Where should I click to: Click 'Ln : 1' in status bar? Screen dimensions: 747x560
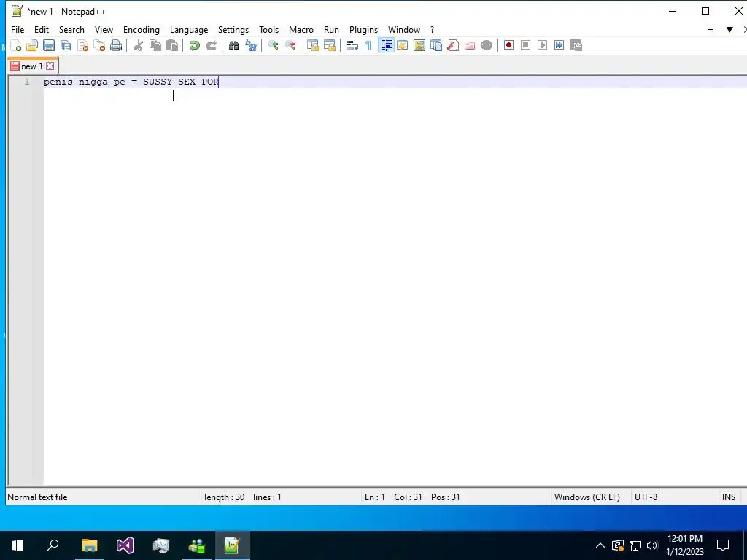tap(374, 497)
